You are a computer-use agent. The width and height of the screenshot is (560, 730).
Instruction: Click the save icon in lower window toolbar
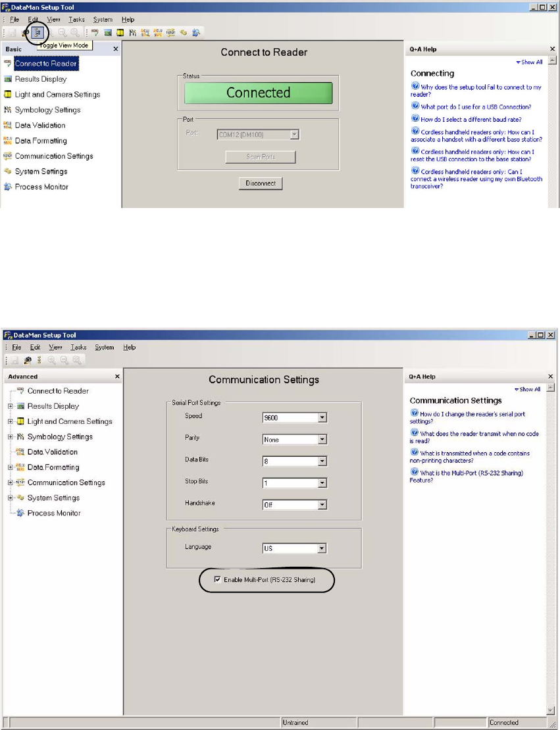14,360
